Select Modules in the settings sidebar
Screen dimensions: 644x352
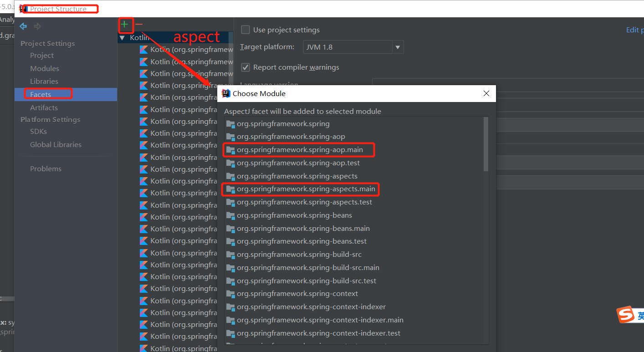(x=45, y=68)
